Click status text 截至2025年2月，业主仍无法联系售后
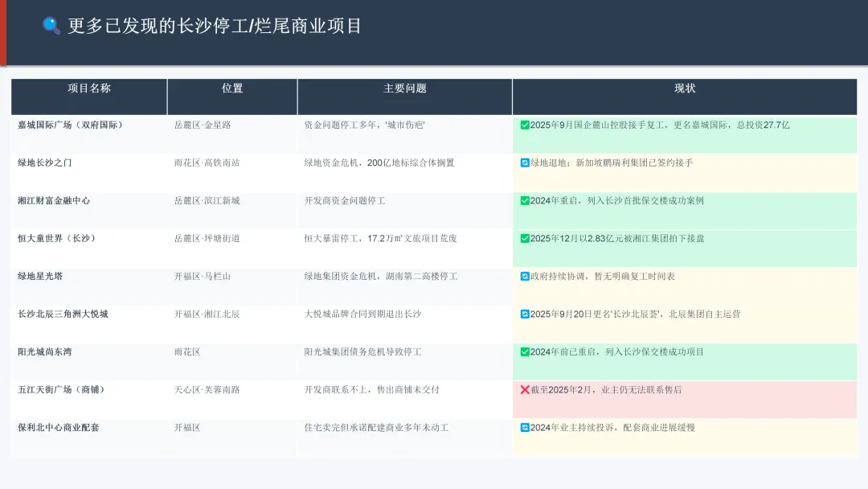868x489 pixels. [x=606, y=390]
